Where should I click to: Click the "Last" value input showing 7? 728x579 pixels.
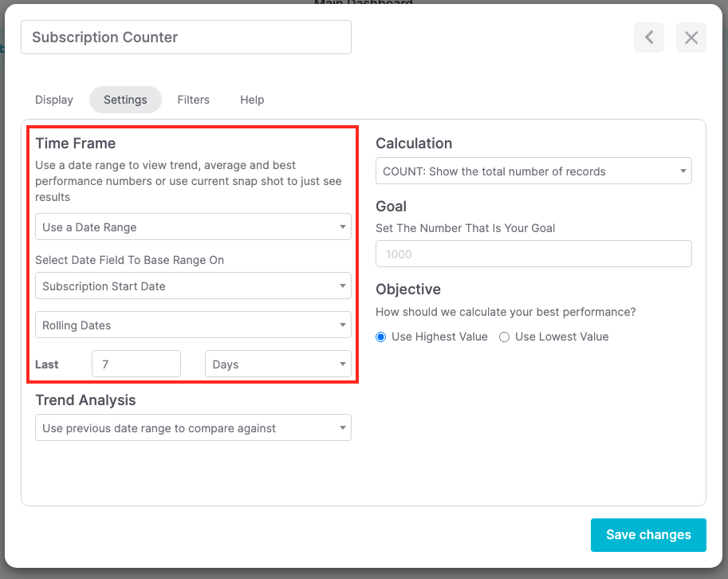(136, 364)
